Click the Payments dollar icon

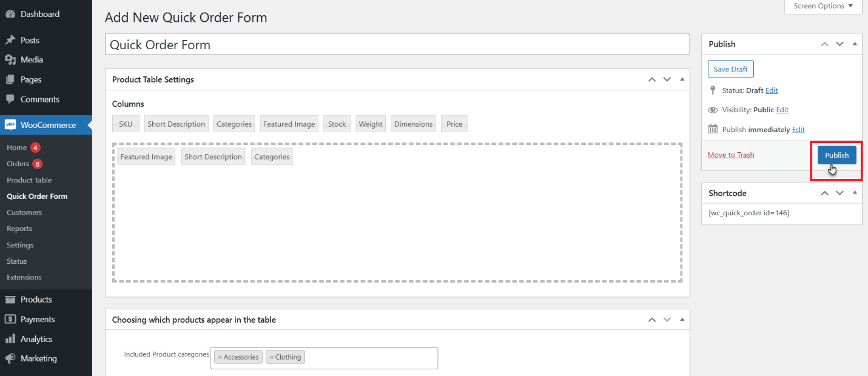click(10, 319)
